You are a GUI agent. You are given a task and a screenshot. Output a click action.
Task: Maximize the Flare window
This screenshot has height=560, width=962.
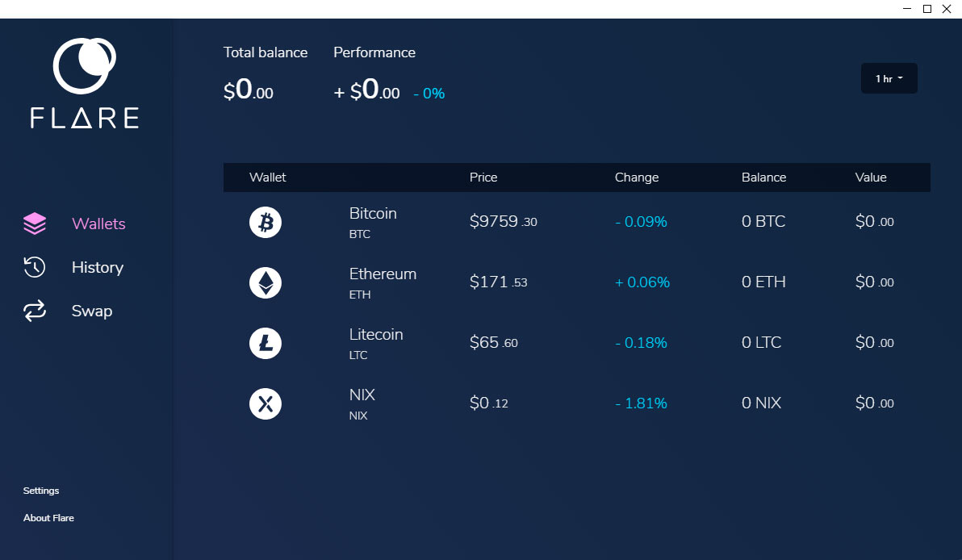click(x=927, y=9)
